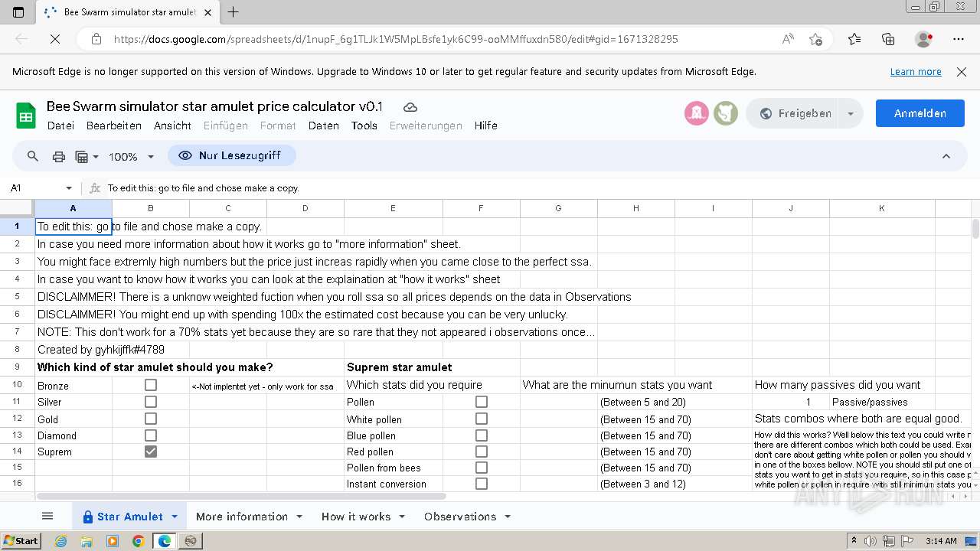Uncheck the Suprem amulet checkbox
This screenshot has height=551, width=980.
click(x=151, y=452)
